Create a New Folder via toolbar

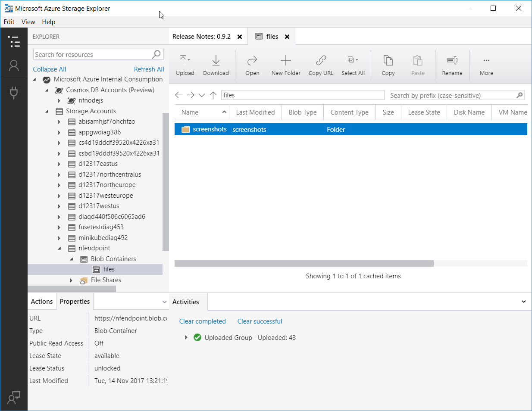point(286,65)
